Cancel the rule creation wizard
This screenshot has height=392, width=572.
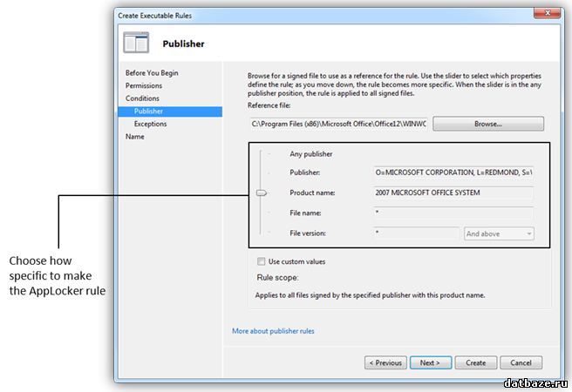(521, 362)
